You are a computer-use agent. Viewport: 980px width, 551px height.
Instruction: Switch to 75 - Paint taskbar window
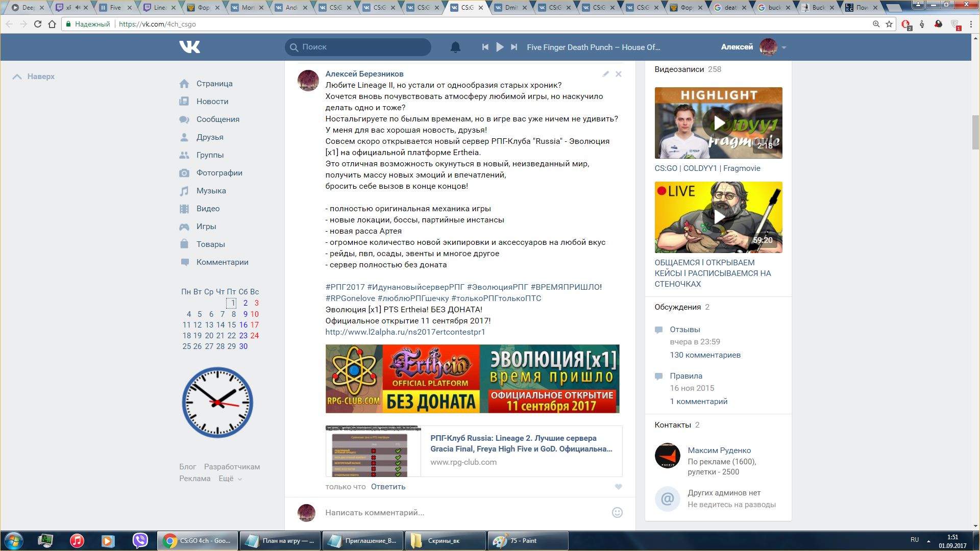[x=528, y=541]
